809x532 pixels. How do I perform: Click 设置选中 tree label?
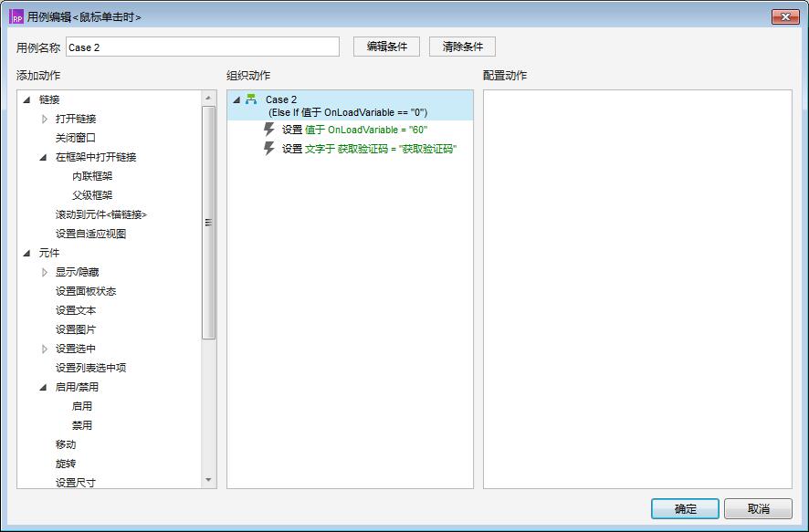[x=76, y=349]
